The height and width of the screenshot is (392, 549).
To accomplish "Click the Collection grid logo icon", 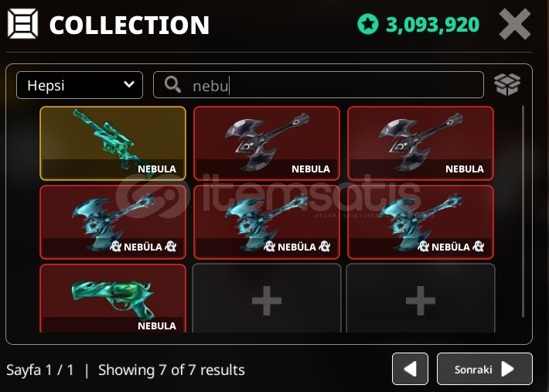I will coord(22,24).
